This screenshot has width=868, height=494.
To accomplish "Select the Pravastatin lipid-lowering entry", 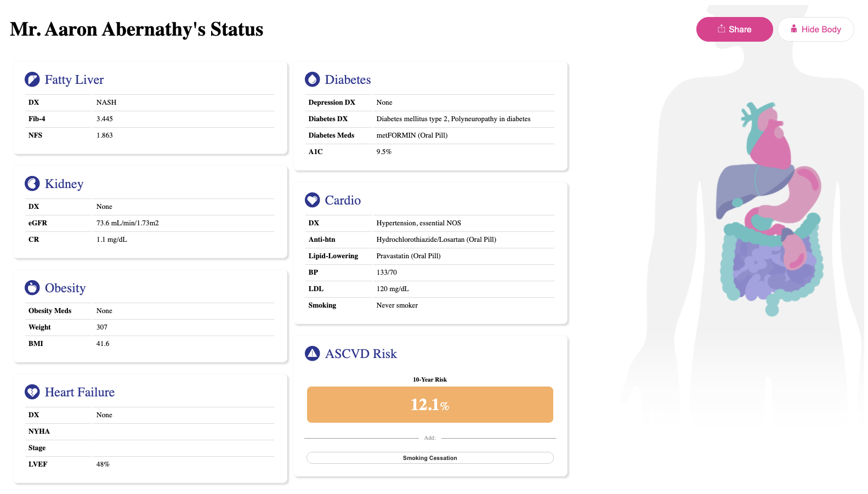I will (409, 256).
